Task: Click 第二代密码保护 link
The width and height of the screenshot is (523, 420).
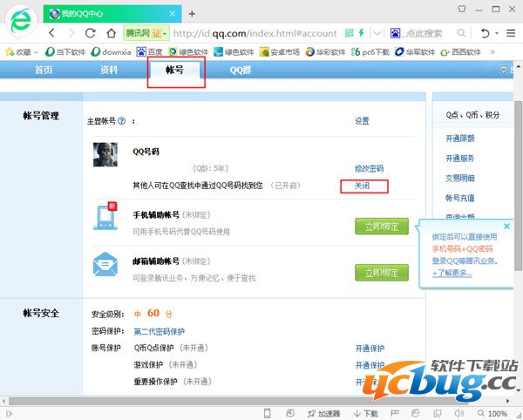Action: tap(160, 331)
